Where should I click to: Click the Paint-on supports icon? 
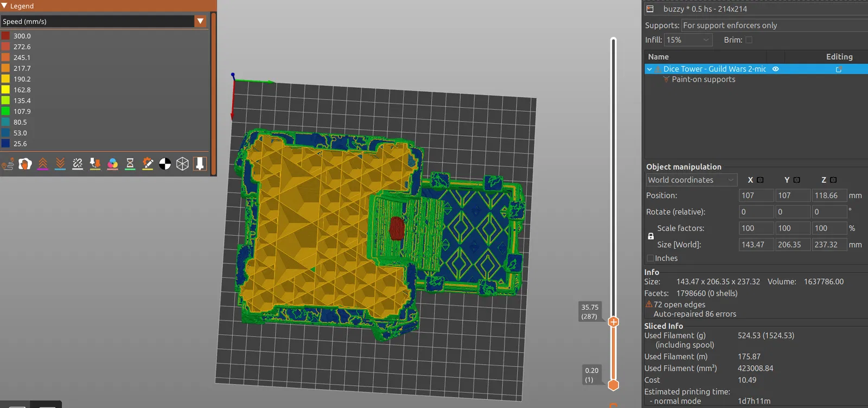[x=666, y=79]
